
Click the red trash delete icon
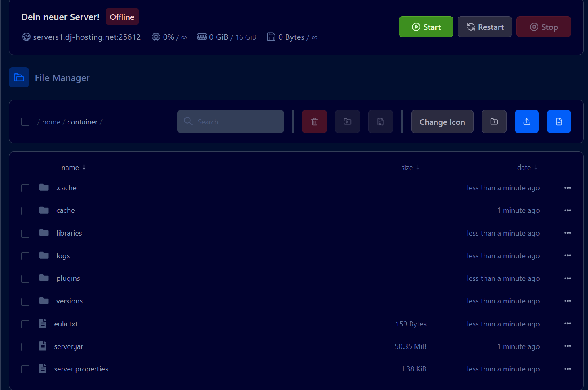pos(315,122)
